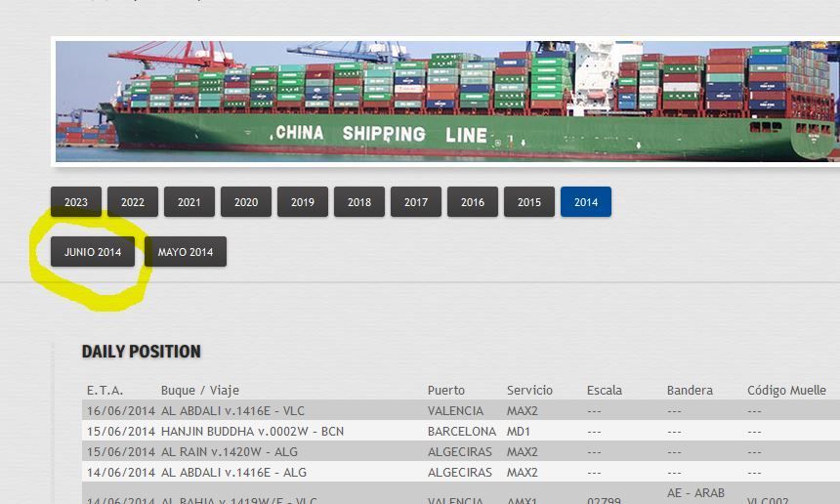Click the Escala column header

(x=605, y=391)
